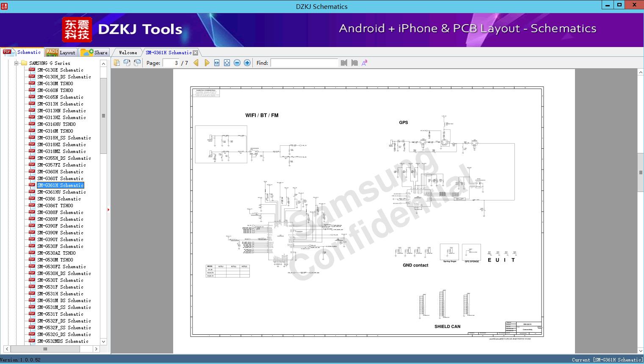Toggle the match case icon
This screenshot has height=364, width=644.
click(365, 63)
